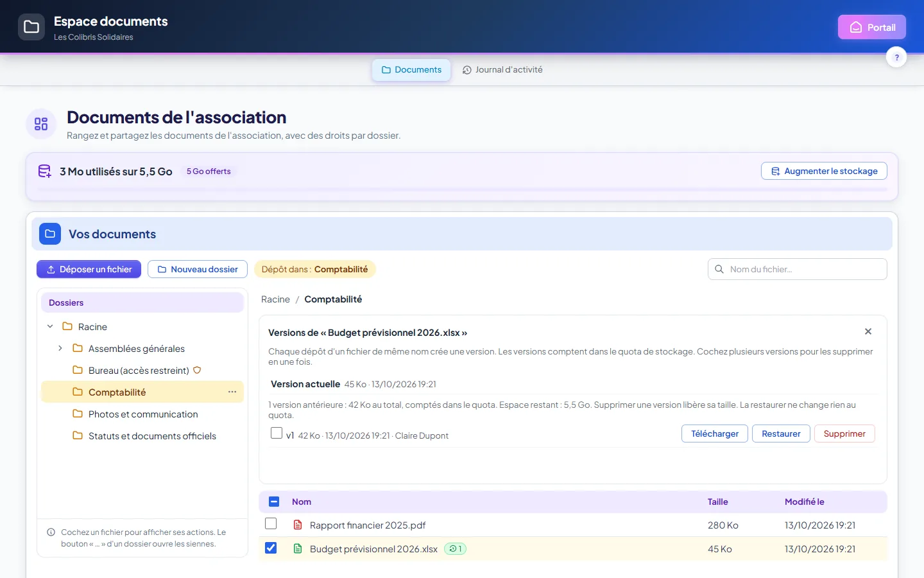Download version v1 with Télécharger
924x578 pixels.
click(x=715, y=433)
